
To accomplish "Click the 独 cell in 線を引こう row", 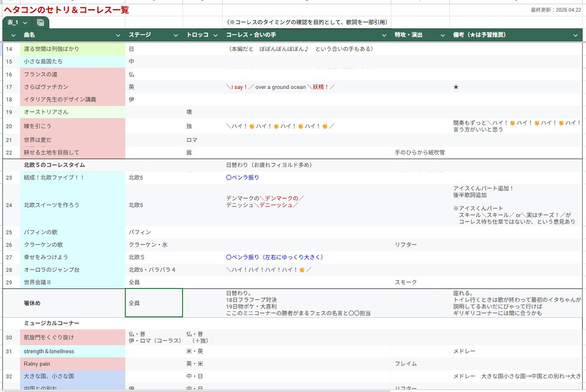I will coord(203,126).
